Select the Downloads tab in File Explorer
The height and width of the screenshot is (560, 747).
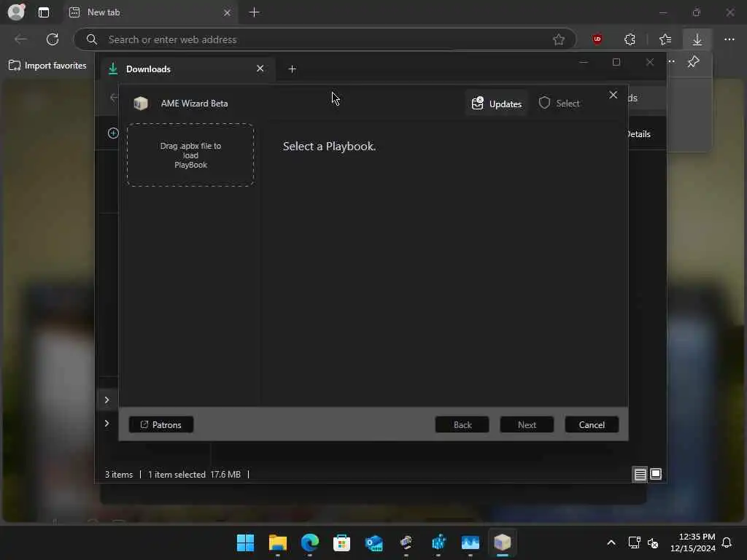186,69
